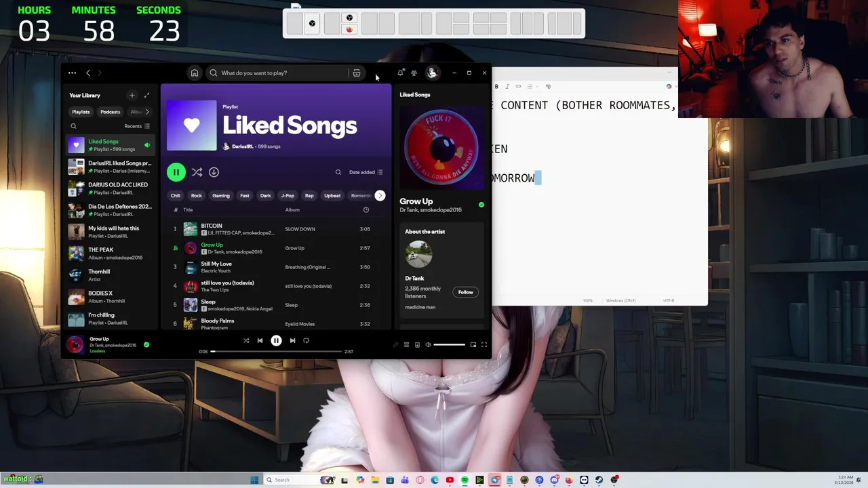The width and height of the screenshot is (868, 488).
Task: Select the Dark filter chip
Action: (266, 196)
